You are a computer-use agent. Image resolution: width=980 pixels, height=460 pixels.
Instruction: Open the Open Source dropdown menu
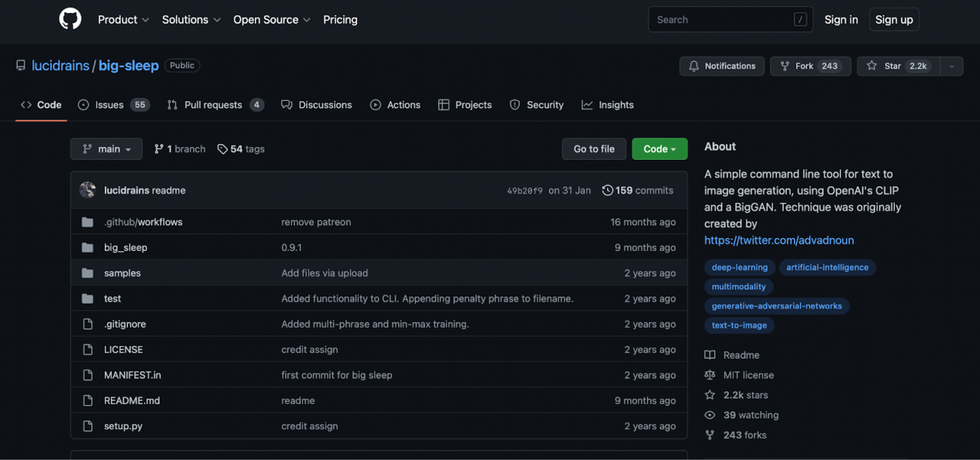(272, 20)
